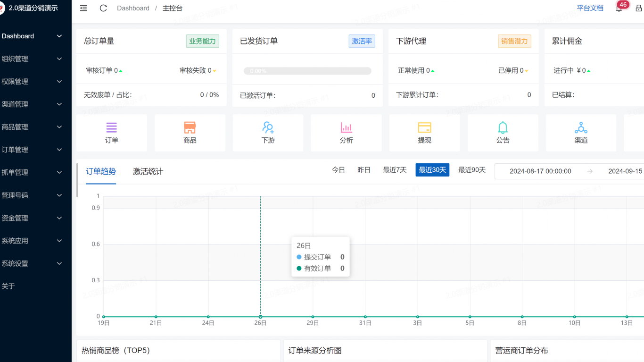Click the app logo in the sidebar header
Image resolution: width=644 pixels, height=362 pixels.
click(x=2, y=8)
